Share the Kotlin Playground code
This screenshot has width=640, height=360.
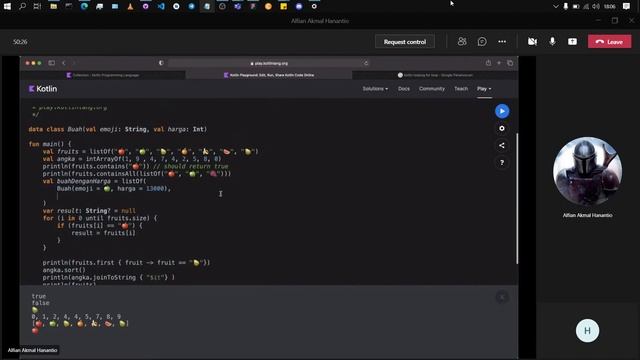(x=502, y=145)
